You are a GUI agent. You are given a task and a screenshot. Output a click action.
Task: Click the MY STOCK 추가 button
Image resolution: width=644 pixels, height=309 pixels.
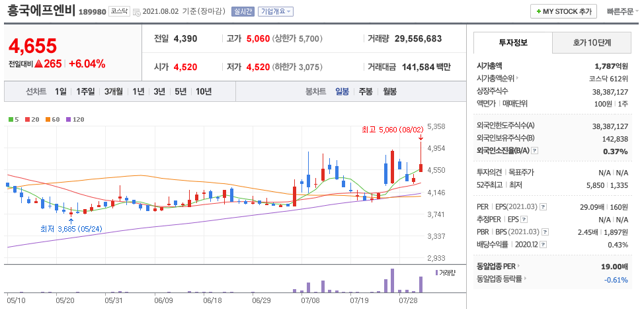(x=563, y=11)
